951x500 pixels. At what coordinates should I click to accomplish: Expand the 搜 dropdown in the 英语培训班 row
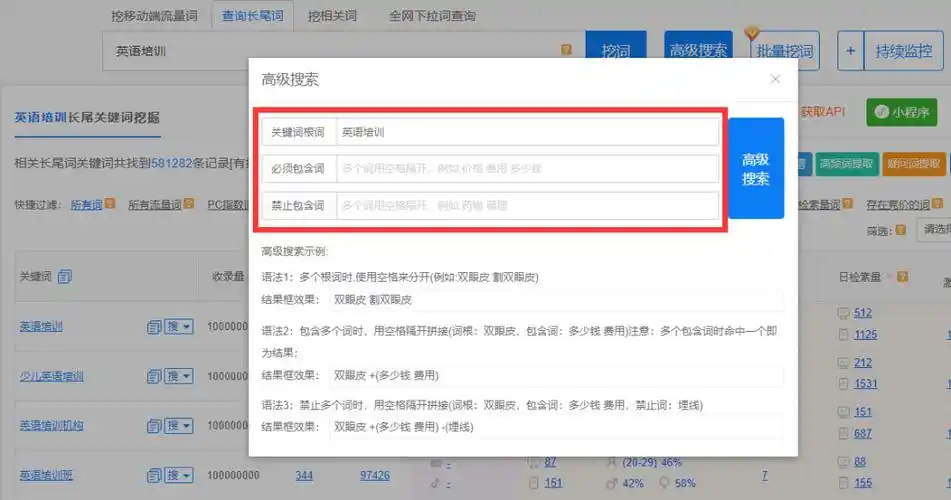pos(179,475)
